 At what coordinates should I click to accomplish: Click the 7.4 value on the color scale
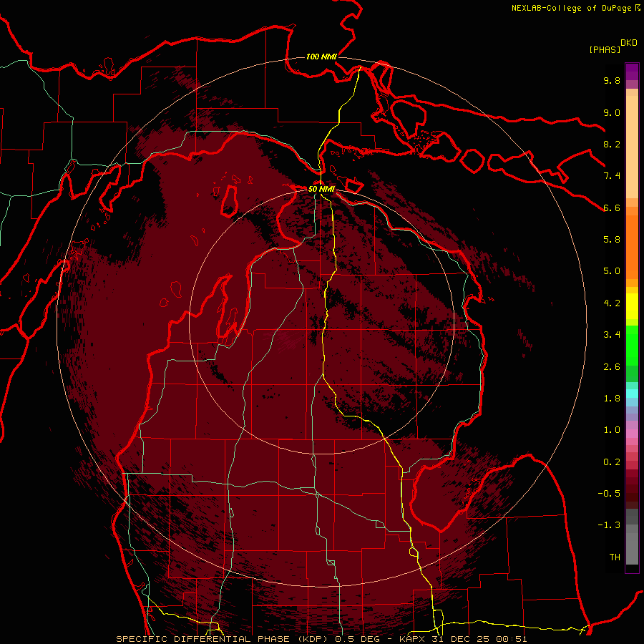coord(612,176)
